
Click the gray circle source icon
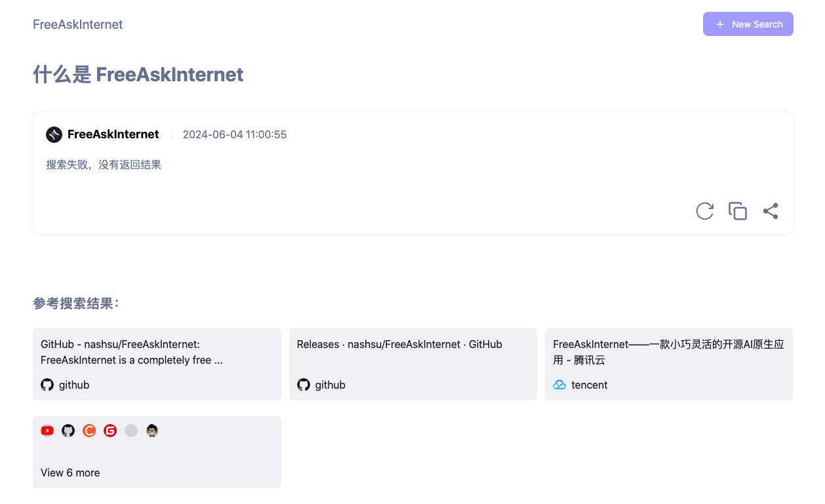pos(131,431)
